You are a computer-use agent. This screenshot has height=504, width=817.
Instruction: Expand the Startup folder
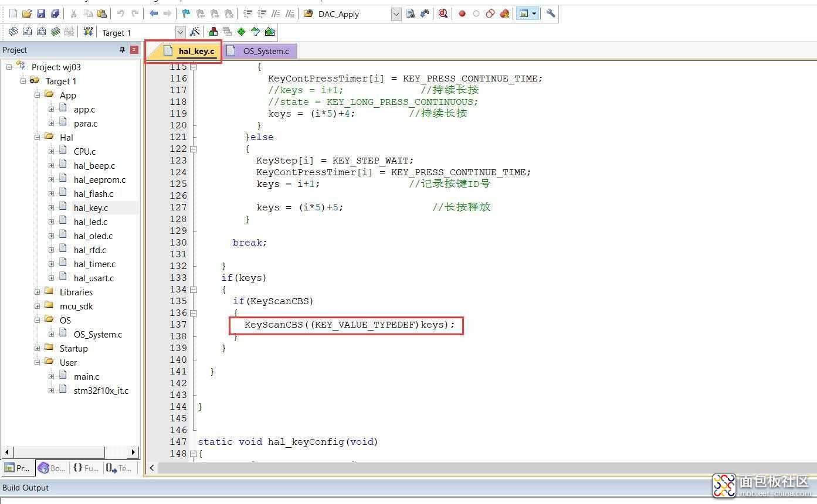pos(37,348)
